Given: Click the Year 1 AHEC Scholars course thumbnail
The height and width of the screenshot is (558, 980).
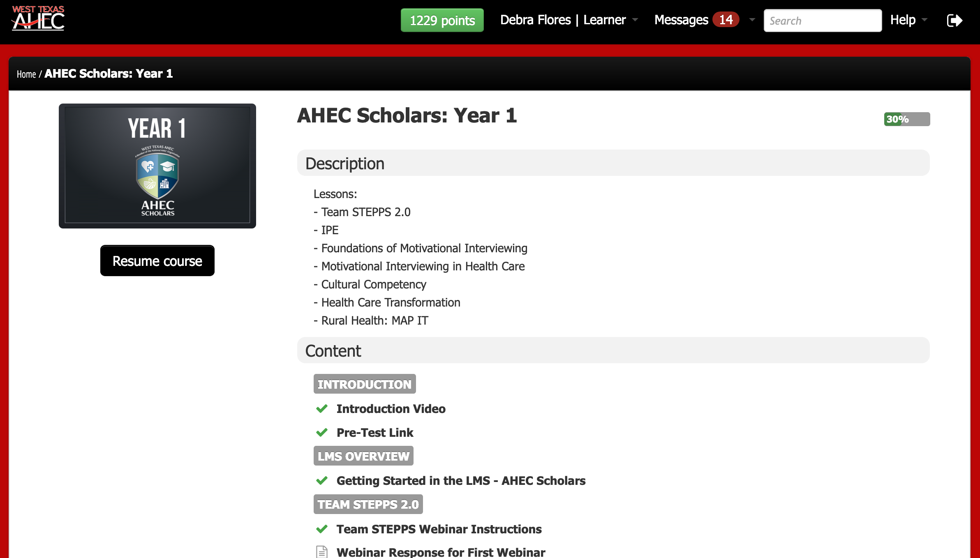Looking at the screenshot, I should pyautogui.click(x=157, y=166).
